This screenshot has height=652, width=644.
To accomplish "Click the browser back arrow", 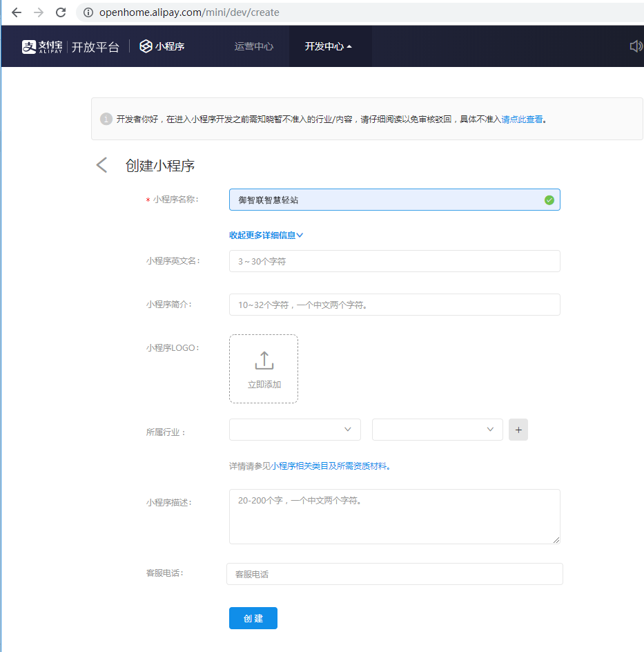I will (x=15, y=12).
